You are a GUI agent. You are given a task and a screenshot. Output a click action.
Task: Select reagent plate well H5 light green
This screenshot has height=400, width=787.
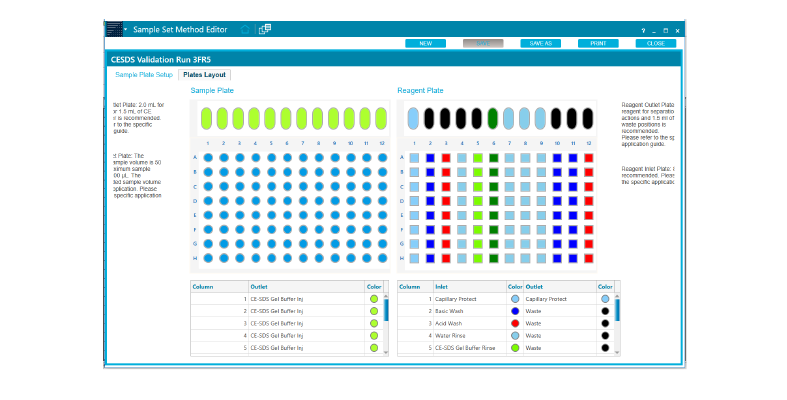click(478, 259)
